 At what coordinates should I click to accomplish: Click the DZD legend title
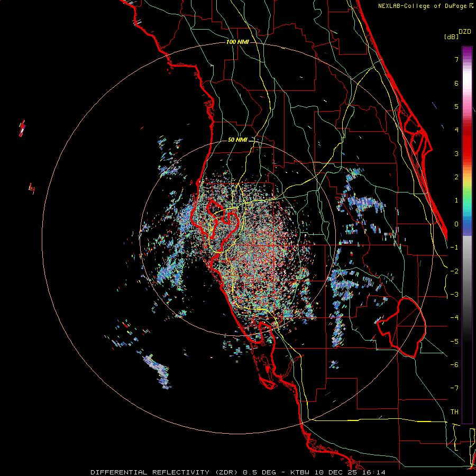465,32
